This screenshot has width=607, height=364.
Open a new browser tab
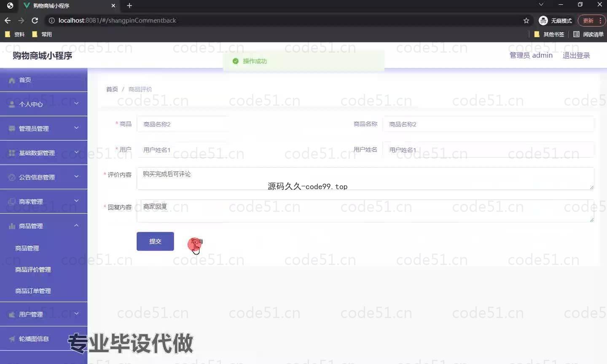click(x=129, y=5)
